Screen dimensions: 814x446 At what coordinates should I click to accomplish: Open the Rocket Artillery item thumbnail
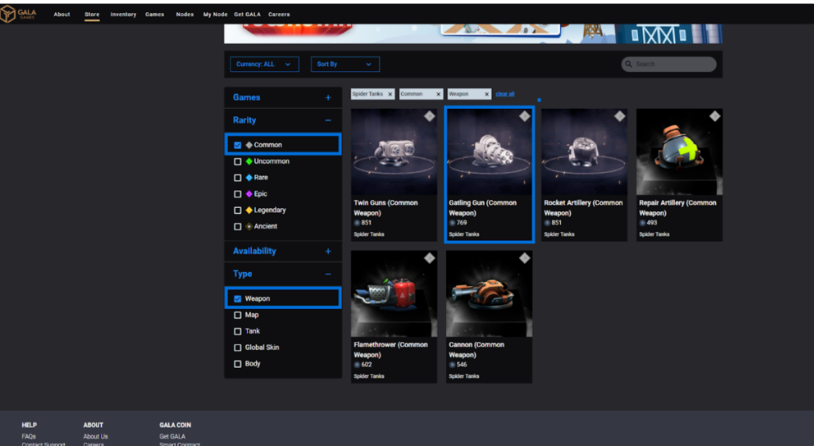tap(584, 152)
